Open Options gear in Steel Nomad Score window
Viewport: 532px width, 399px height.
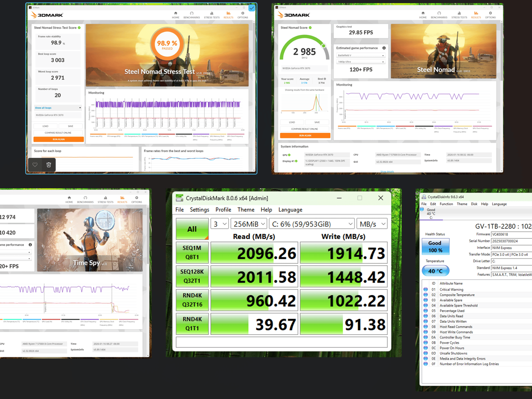(x=490, y=13)
